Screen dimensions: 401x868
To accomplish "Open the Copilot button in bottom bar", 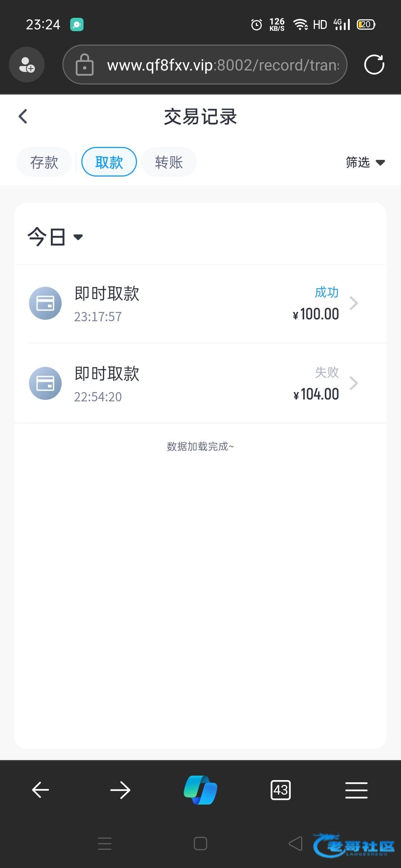I will pyautogui.click(x=200, y=790).
